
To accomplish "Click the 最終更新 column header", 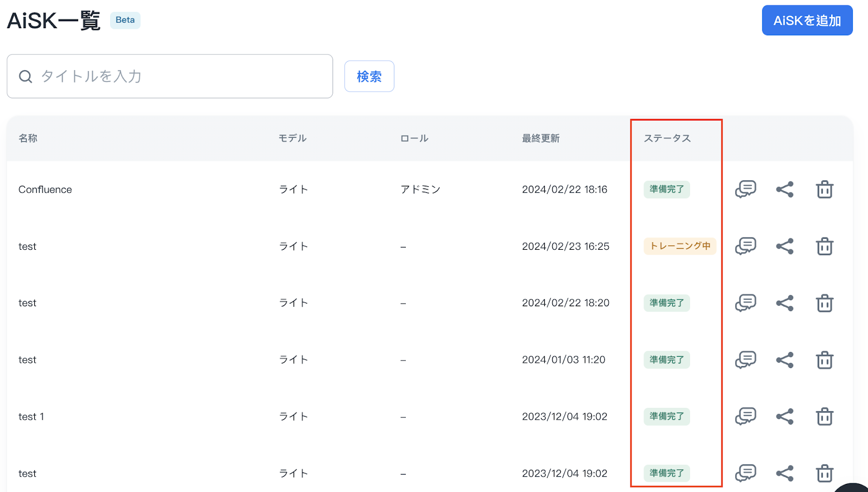I will click(540, 138).
